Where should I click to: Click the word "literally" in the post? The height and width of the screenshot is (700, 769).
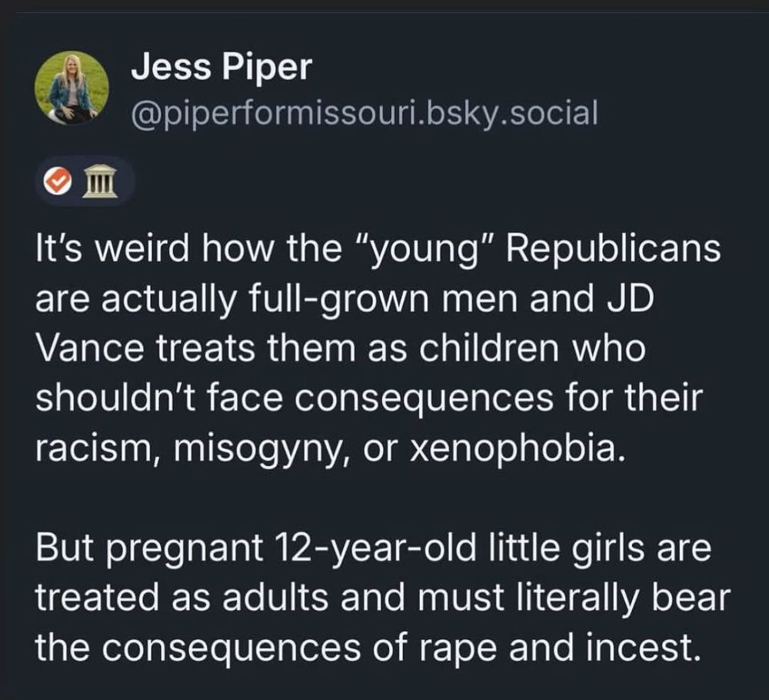click(x=576, y=599)
